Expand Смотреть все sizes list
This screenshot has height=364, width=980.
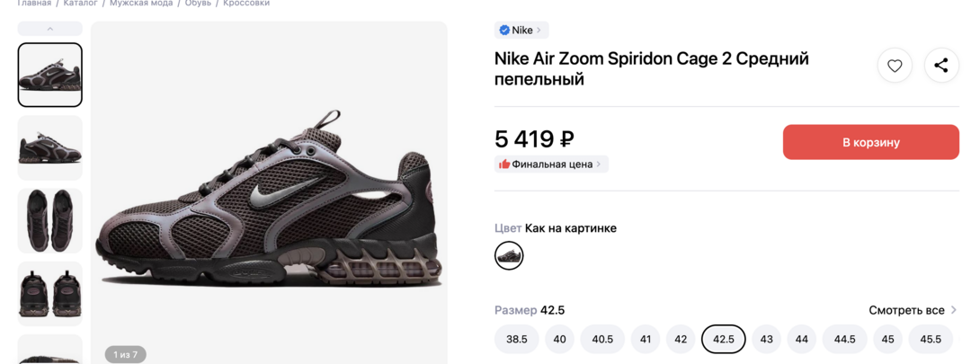(912, 310)
